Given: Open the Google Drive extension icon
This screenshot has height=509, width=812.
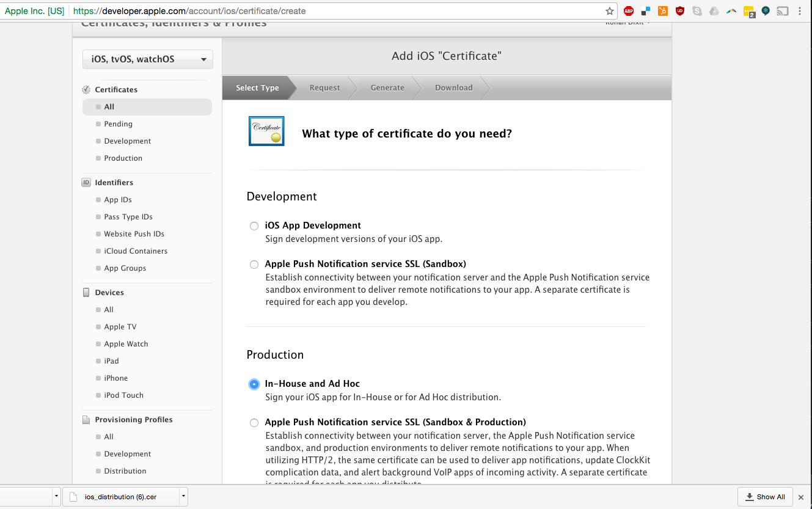Looking at the screenshot, I should tap(714, 11).
